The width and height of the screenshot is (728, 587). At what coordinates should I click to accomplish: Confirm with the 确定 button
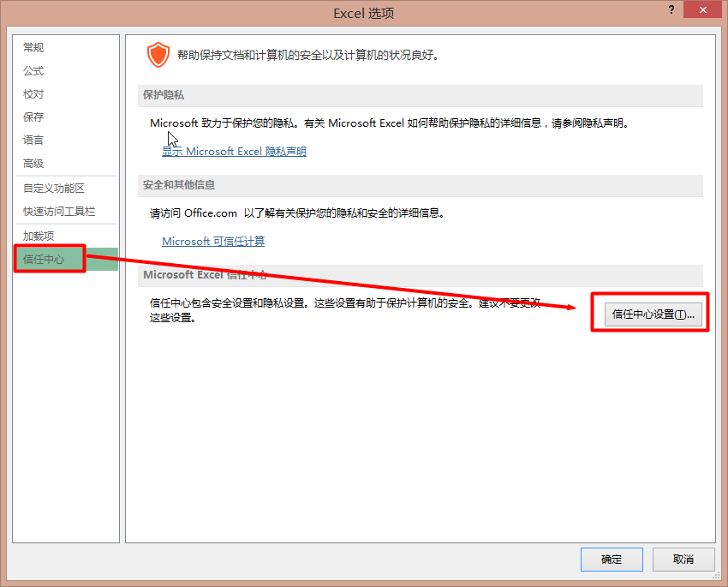coord(612,559)
